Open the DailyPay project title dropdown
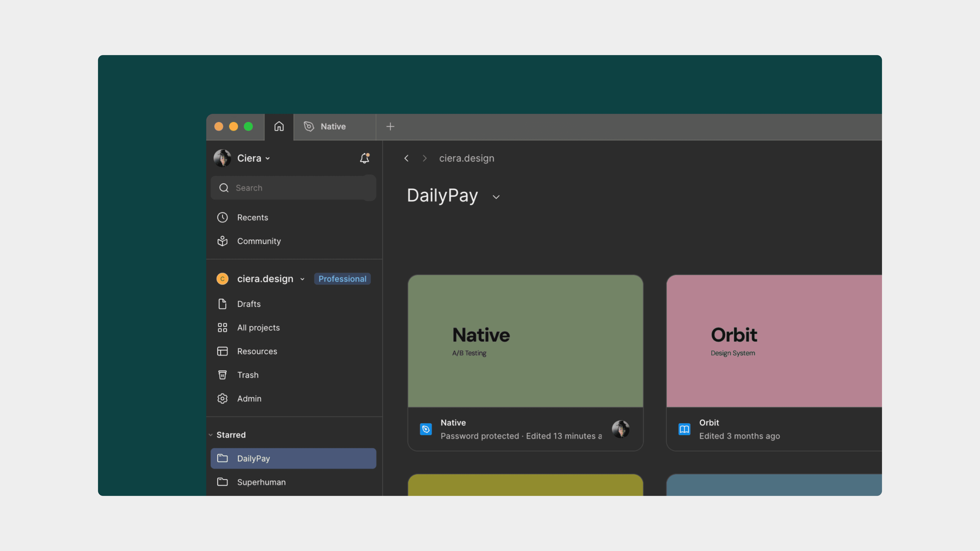The width and height of the screenshot is (980, 551). coord(496,197)
